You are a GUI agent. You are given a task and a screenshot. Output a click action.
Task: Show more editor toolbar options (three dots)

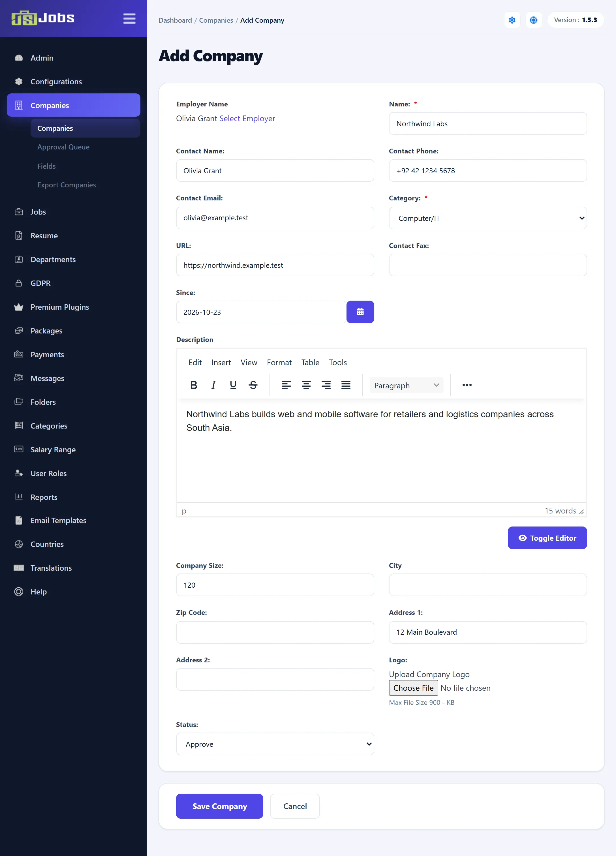[467, 385]
